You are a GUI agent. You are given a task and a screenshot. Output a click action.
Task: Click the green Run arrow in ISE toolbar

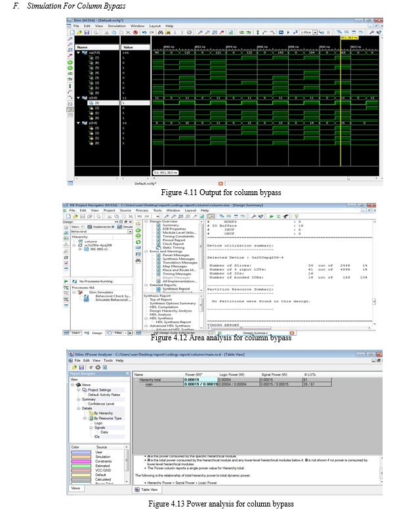[x=272, y=216]
